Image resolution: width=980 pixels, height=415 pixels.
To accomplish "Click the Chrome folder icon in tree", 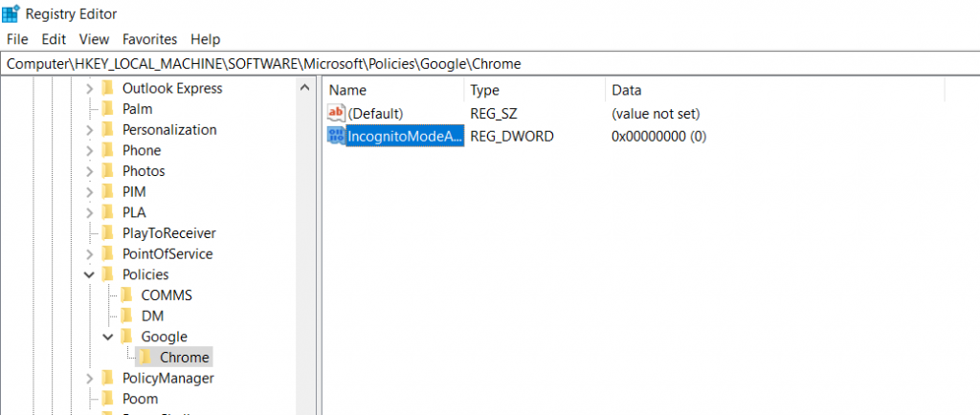I will 146,358.
